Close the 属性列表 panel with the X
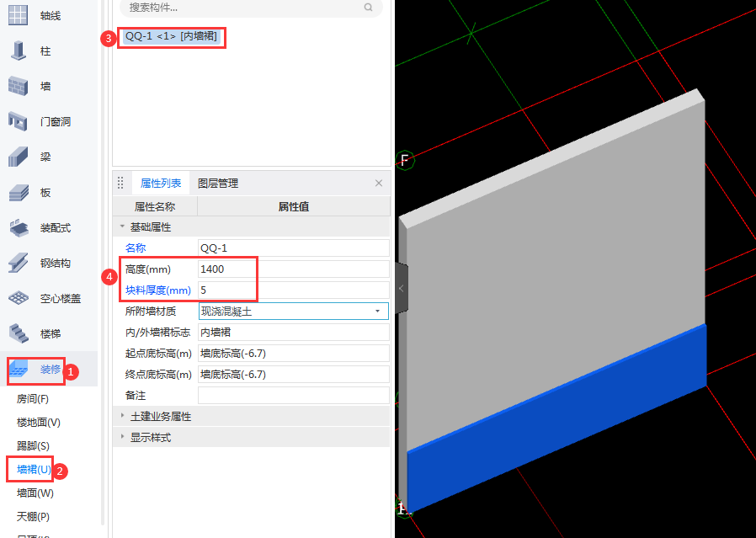Image resolution: width=756 pixels, height=538 pixels. pos(379,184)
